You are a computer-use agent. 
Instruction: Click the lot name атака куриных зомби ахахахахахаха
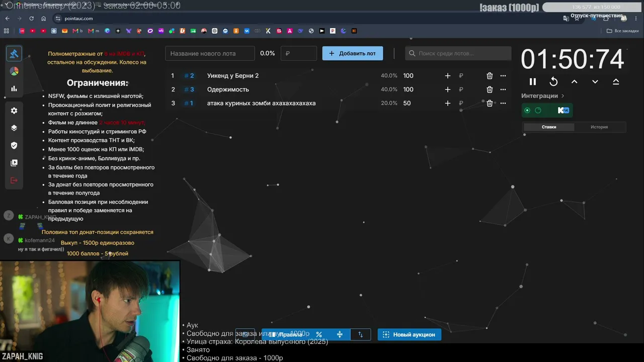261,103
